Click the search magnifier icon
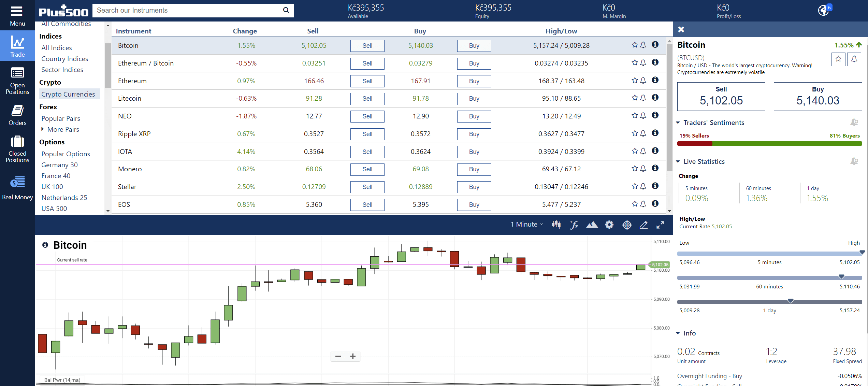The width and height of the screenshot is (868, 386). coord(286,10)
